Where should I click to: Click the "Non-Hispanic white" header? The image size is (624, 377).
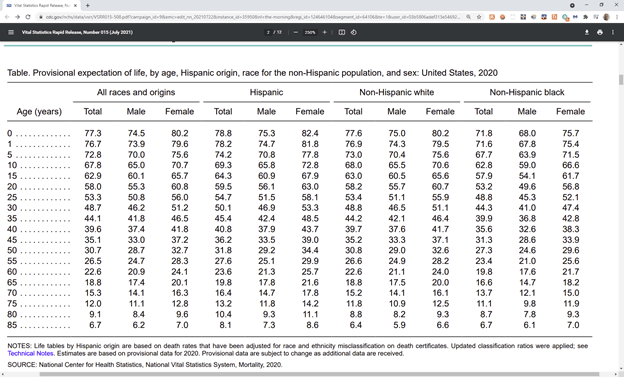pyautogui.click(x=396, y=92)
